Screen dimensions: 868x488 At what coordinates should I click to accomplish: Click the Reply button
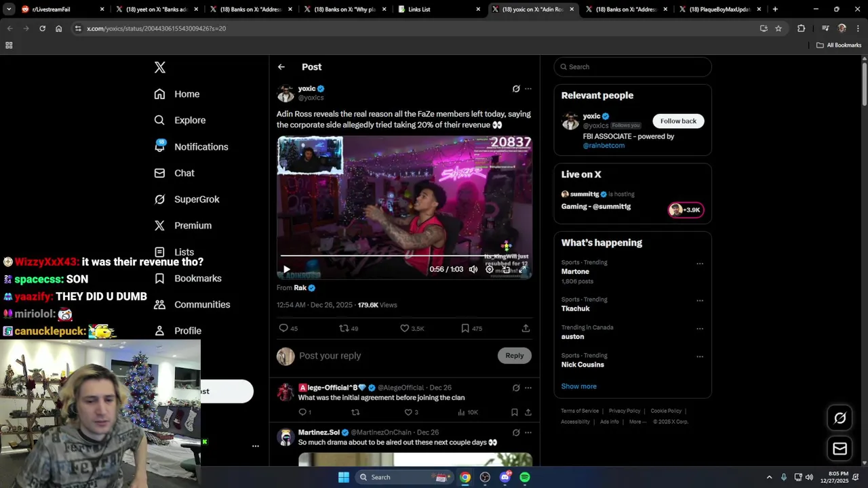(515, 356)
